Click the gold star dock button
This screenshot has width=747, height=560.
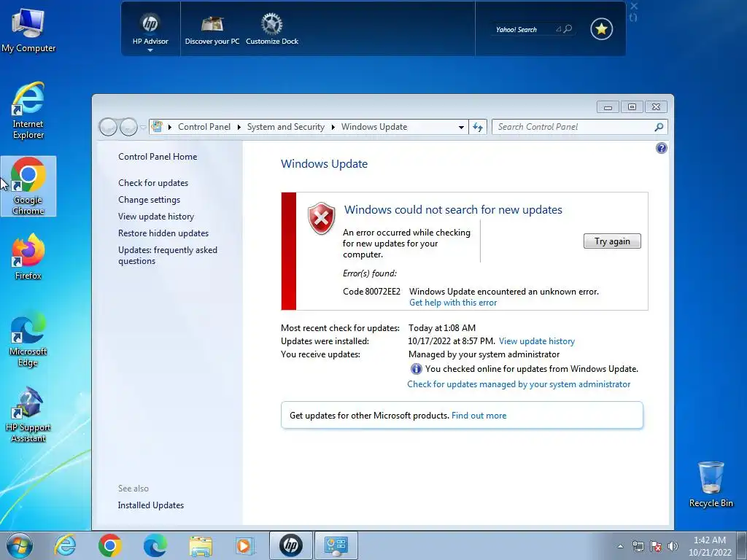pos(601,29)
